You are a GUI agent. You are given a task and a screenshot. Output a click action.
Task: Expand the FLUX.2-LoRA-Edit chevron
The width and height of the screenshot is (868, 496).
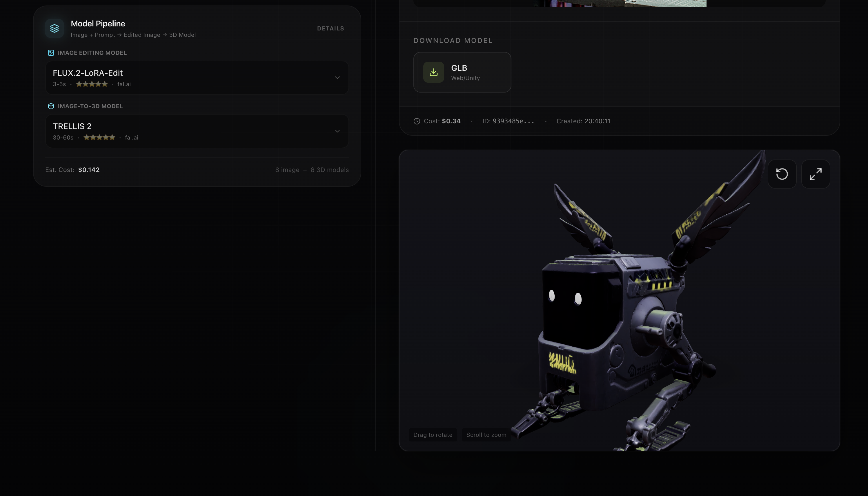pos(337,78)
